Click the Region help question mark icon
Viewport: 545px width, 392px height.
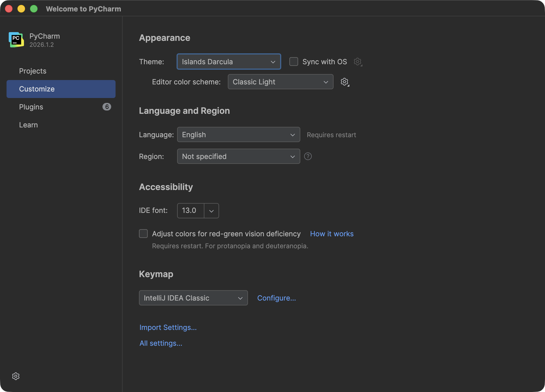point(308,156)
